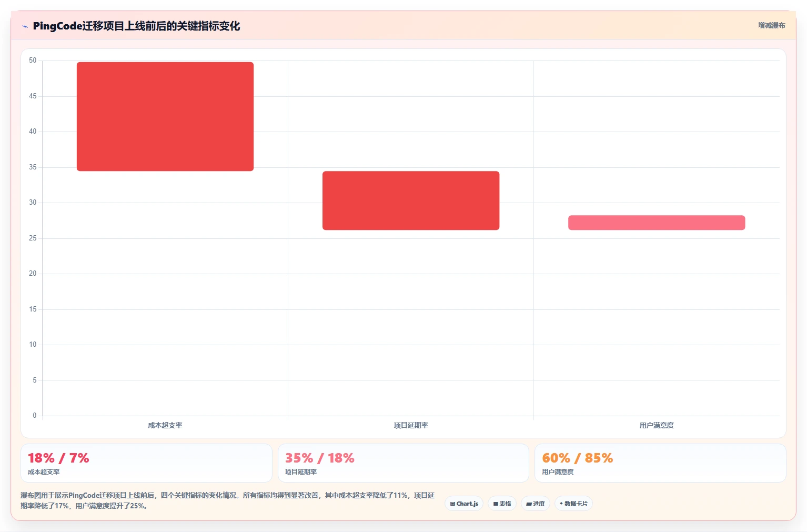807x532 pixels.
Task: Select the 表格 tag chip
Action: coord(502,504)
